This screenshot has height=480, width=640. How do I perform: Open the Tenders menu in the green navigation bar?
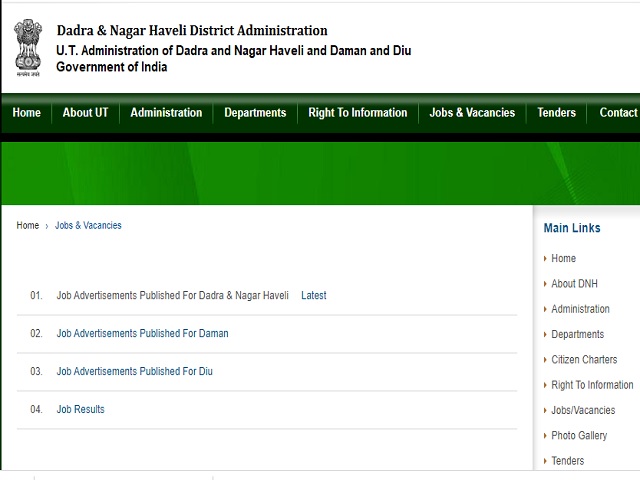(x=556, y=113)
